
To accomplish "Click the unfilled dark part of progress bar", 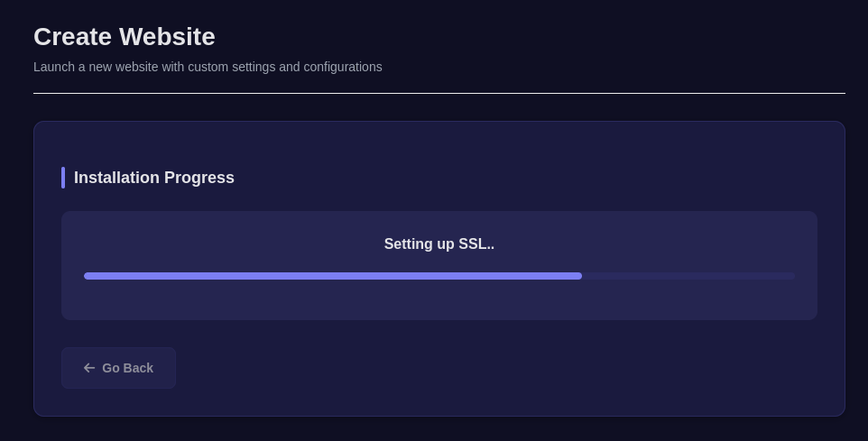I will point(688,276).
